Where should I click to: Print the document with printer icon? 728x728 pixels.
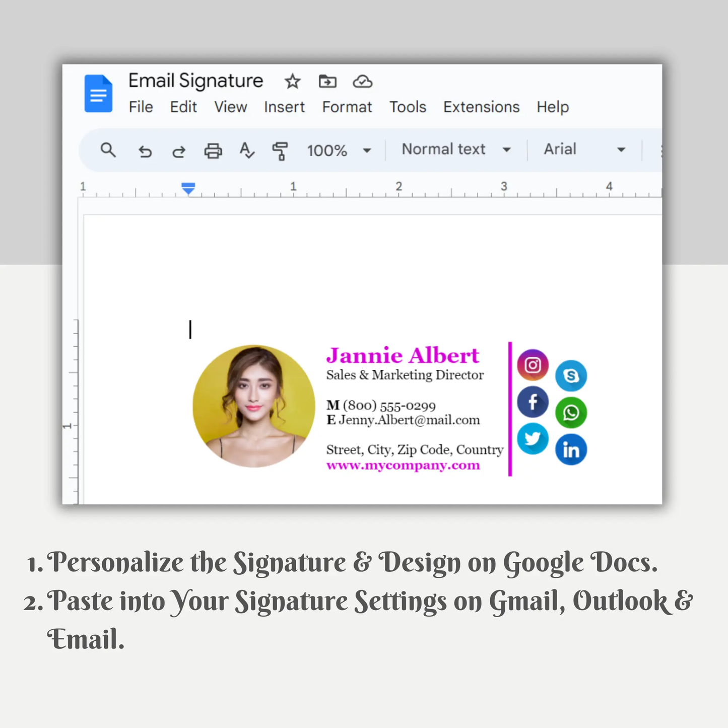click(213, 151)
